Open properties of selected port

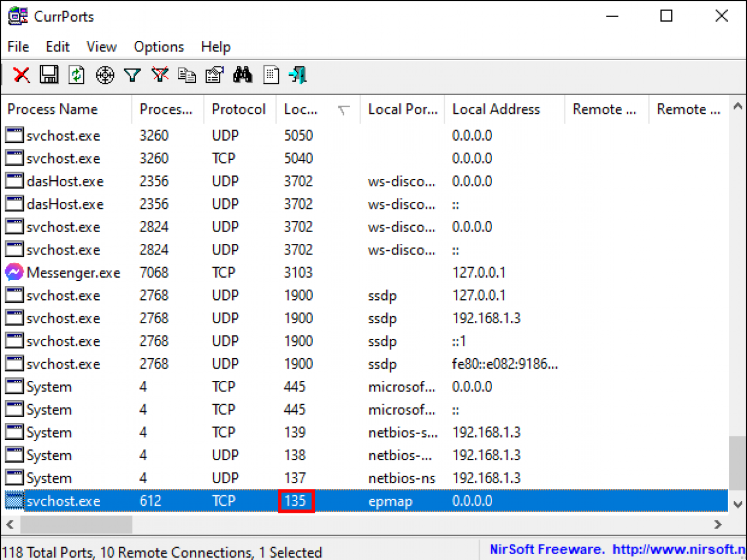[x=214, y=75]
